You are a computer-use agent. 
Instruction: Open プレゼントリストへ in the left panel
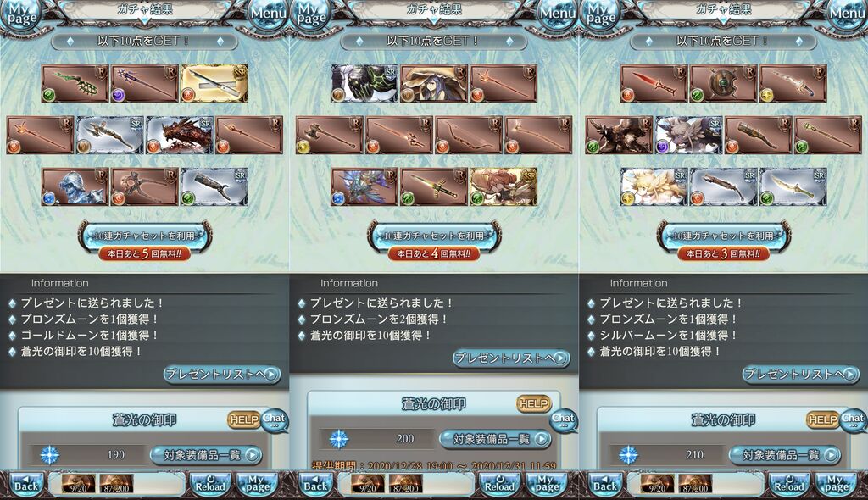(x=221, y=375)
